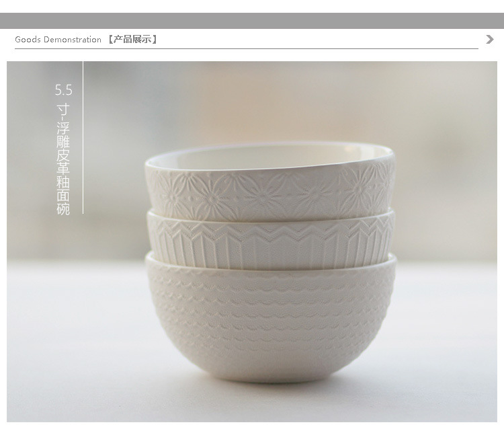
Task: Click the vertical 浮雕皮革釉面碗 caption
Action: point(63,168)
